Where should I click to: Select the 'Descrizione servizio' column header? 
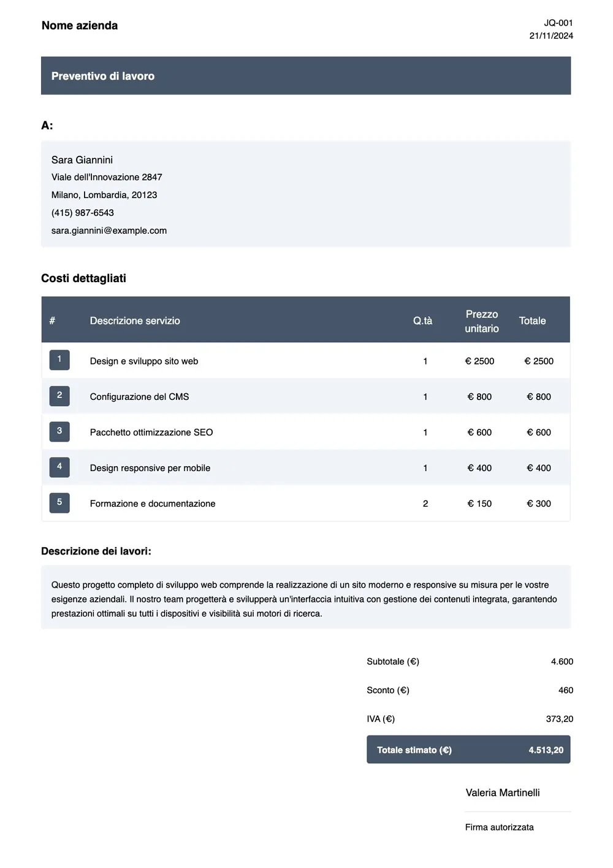coord(135,321)
